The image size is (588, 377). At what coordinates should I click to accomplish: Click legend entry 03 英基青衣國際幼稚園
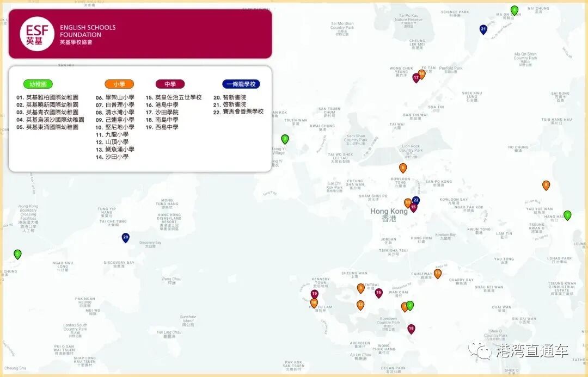click(47, 112)
